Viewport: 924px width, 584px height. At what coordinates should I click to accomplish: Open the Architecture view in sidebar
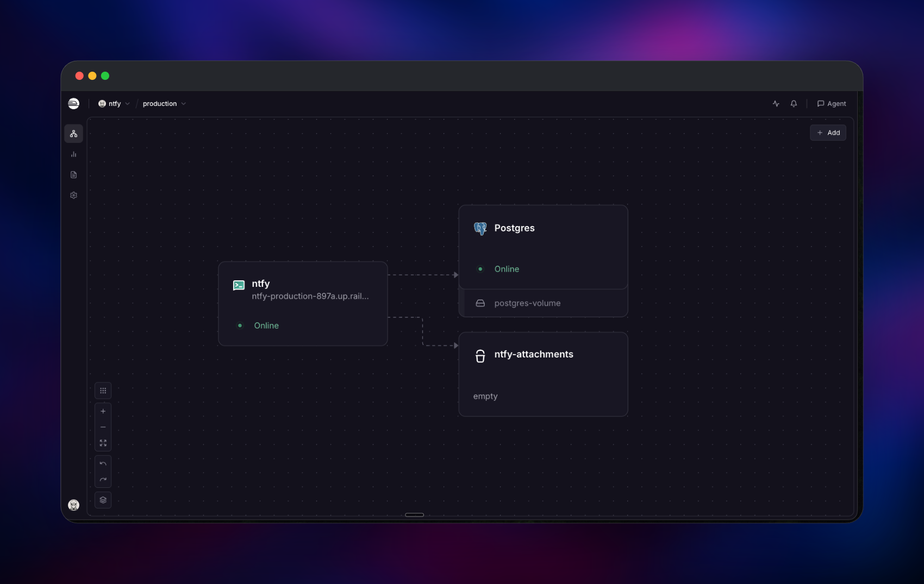(73, 134)
